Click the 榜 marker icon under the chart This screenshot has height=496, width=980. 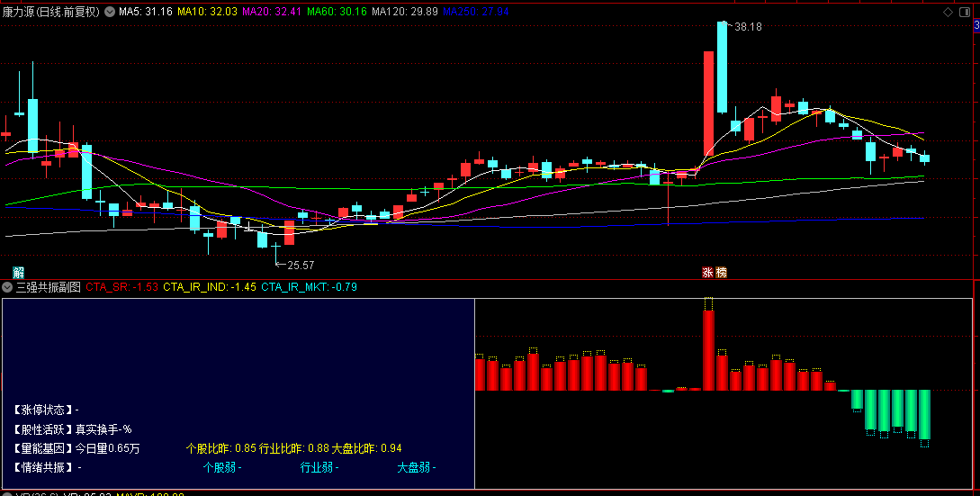click(721, 272)
